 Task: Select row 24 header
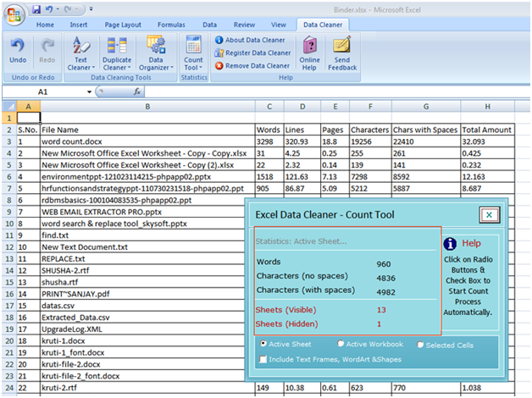click(9, 388)
